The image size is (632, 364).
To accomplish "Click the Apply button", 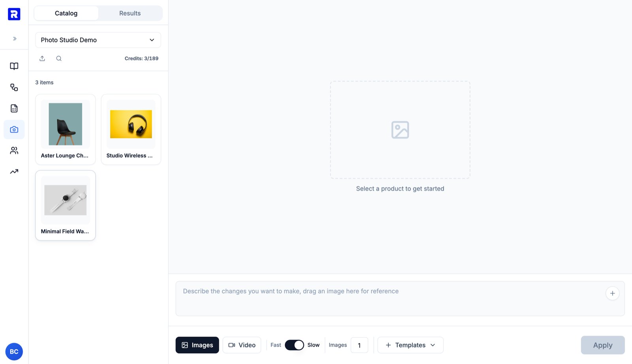I will (x=603, y=345).
